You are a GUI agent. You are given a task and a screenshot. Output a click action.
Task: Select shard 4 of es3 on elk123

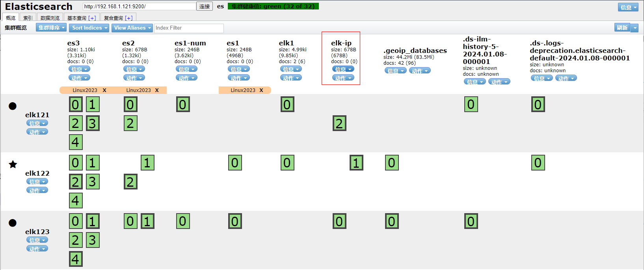76,259
